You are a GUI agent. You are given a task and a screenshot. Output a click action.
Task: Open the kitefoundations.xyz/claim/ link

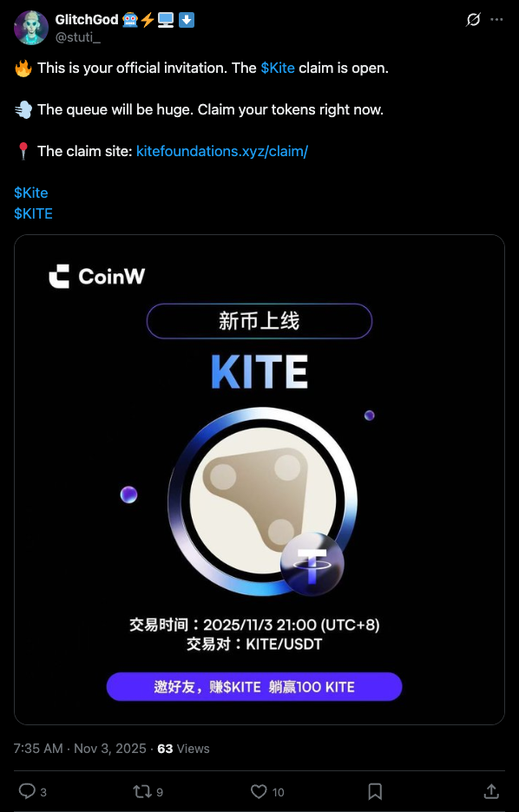click(222, 151)
